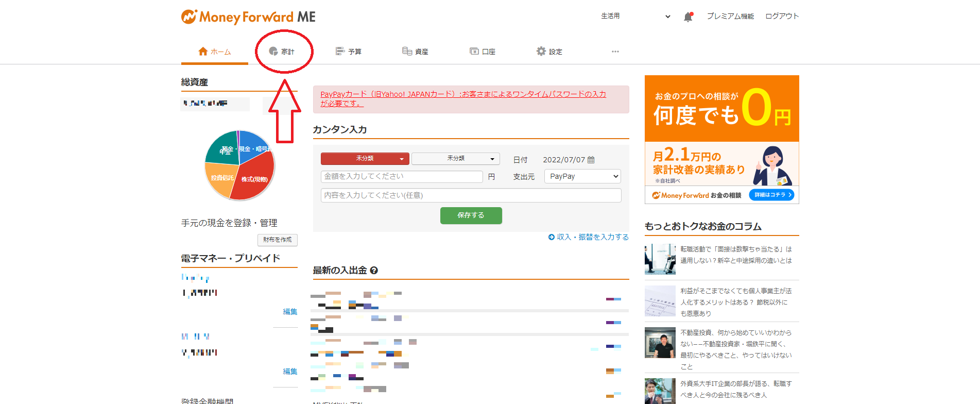980x404 pixels.
Task: Click the first 編集 link under 電子マネー
Action: [290, 312]
